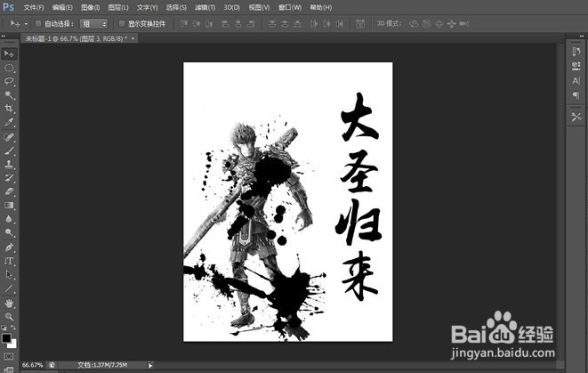The image size is (588, 373).
Task: Swap foreground and background colors
Action: pyautogui.click(x=13, y=328)
